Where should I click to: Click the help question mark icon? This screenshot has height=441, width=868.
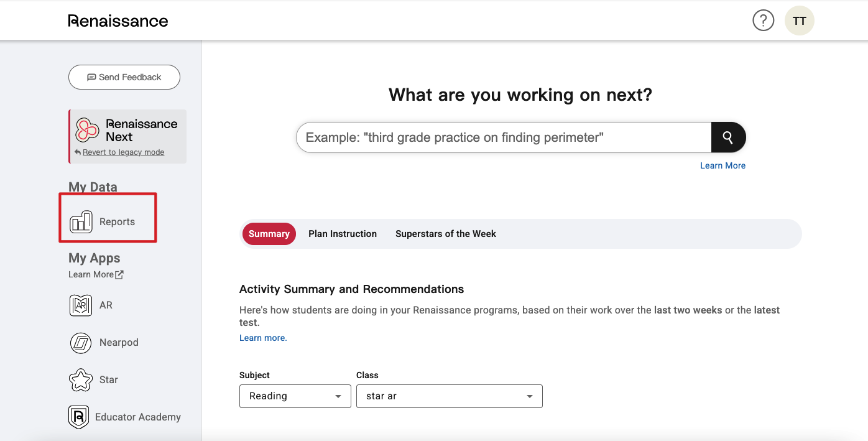click(x=763, y=21)
